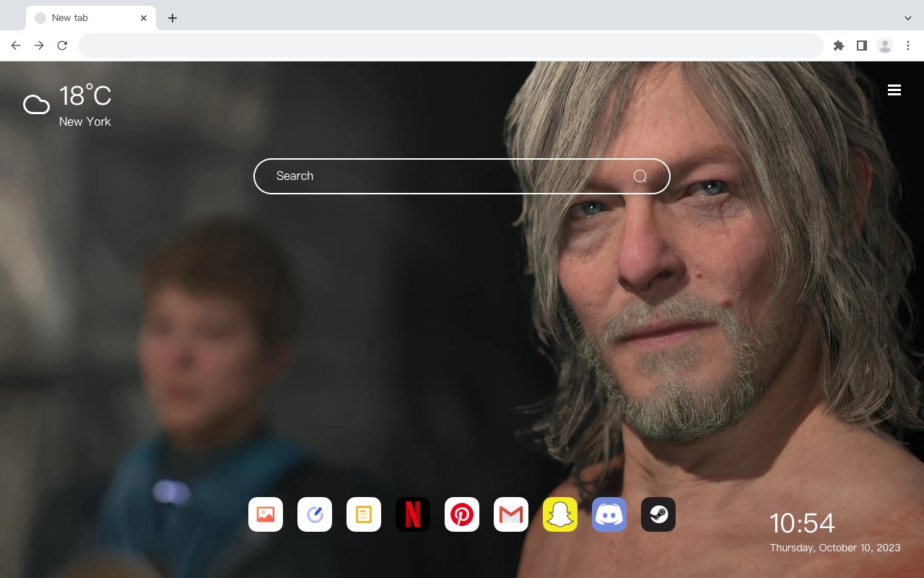Select the New tab tab

click(91, 18)
